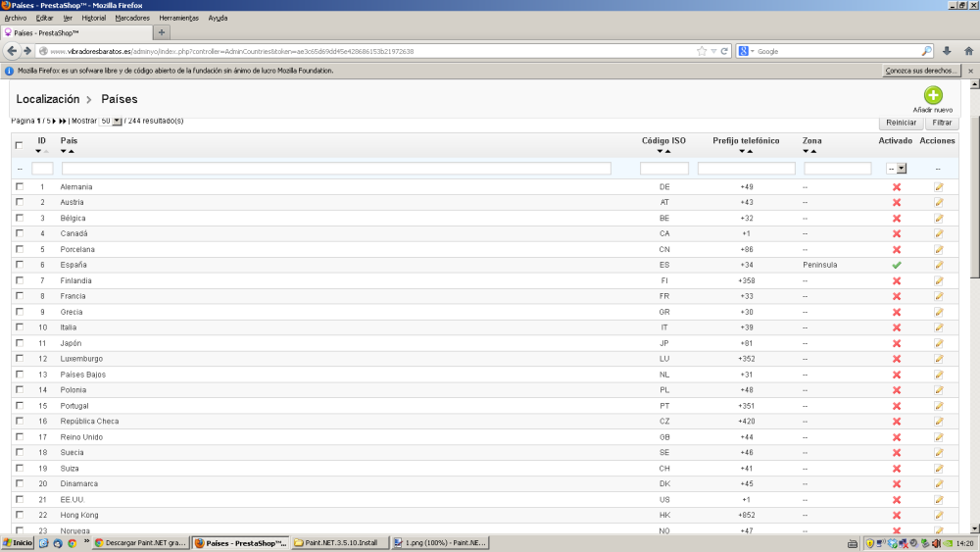Click the ID filter input field
Viewport: 980px width, 552px height.
click(42, 169)
